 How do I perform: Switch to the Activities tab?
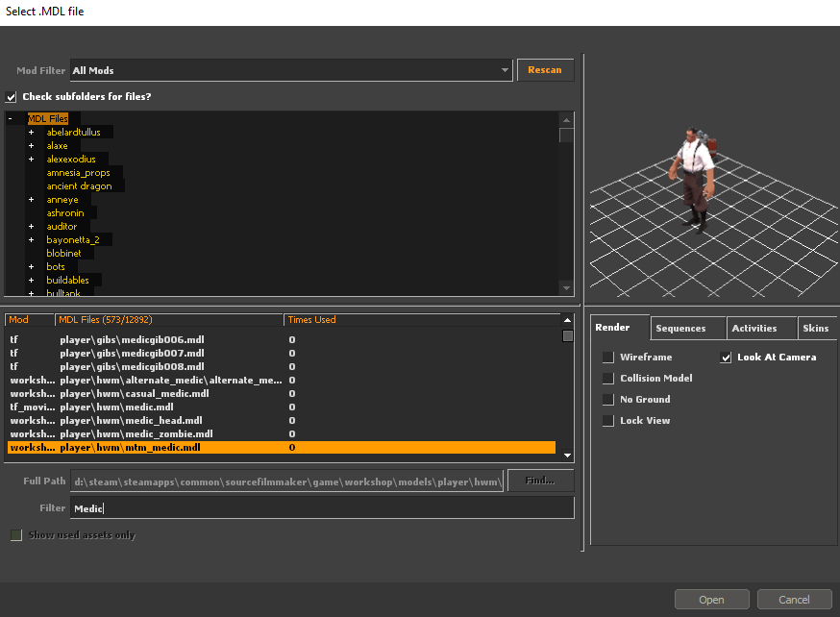pos(761,329)
